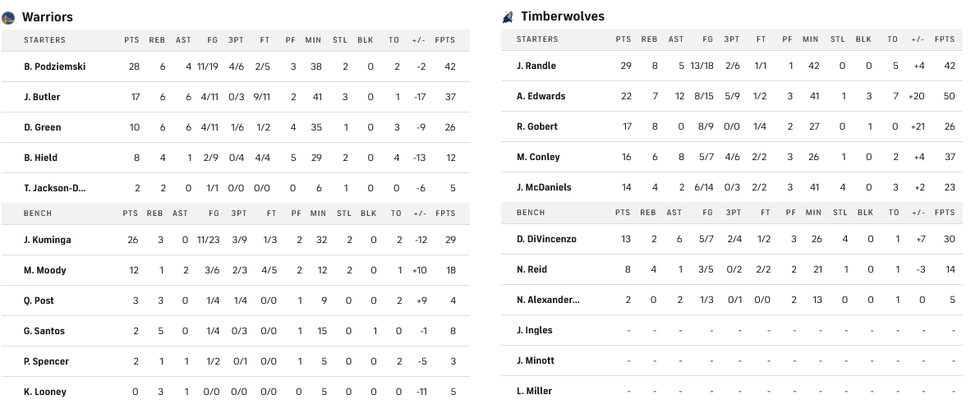Screen dimensions: 980x404
Task: Open J. Butler's player profile
Action: pos(42,97)
